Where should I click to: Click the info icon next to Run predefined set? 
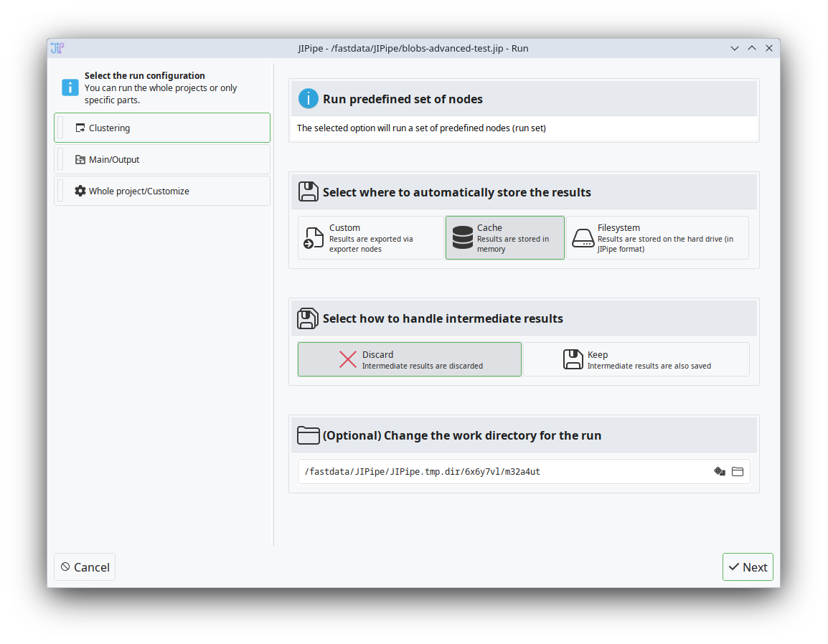pos(308,99)
